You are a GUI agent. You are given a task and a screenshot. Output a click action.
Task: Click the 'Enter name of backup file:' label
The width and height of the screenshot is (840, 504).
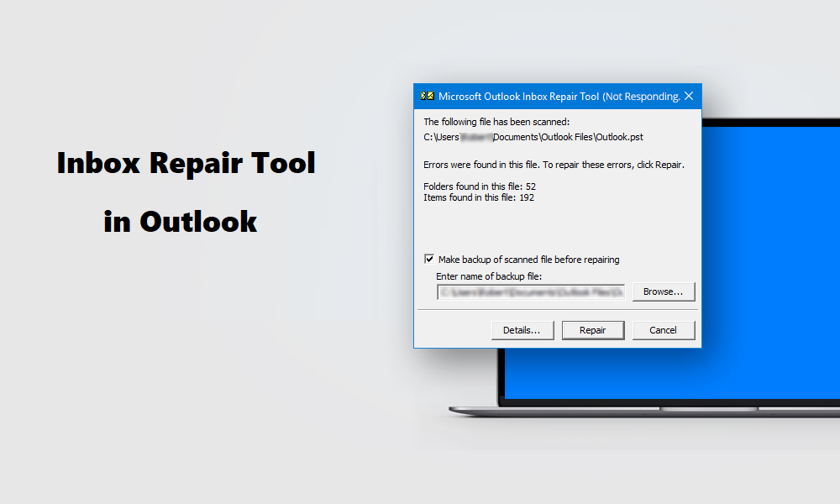tap(489, 276)
